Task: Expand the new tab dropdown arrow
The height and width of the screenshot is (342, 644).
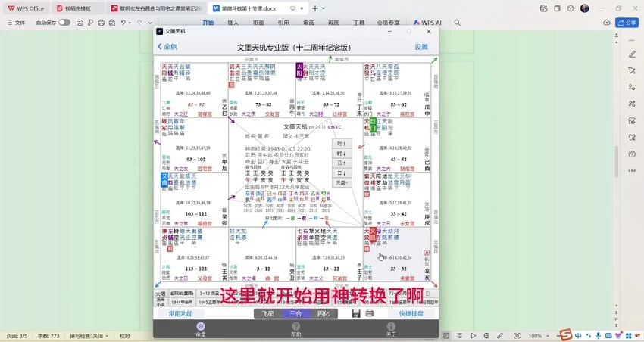Action: (324, 8)
